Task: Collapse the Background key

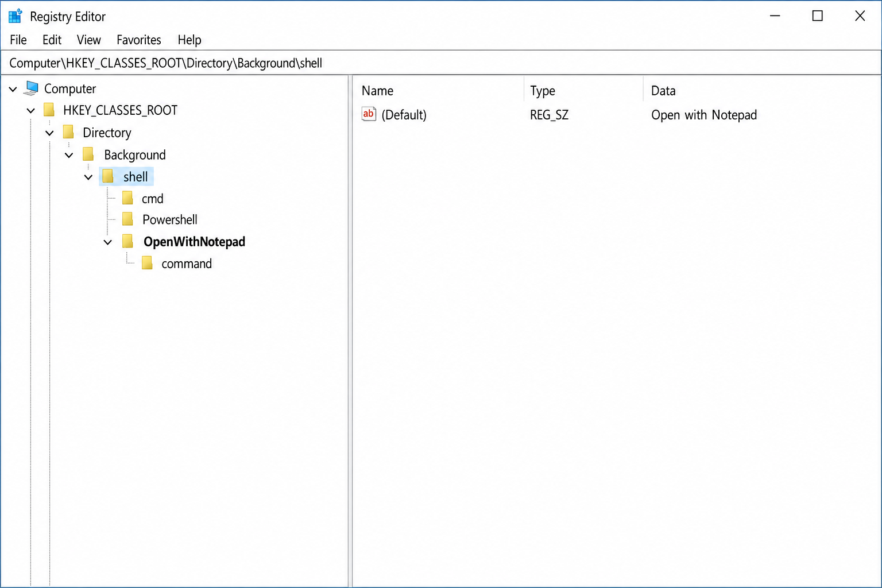Action: 69,155
